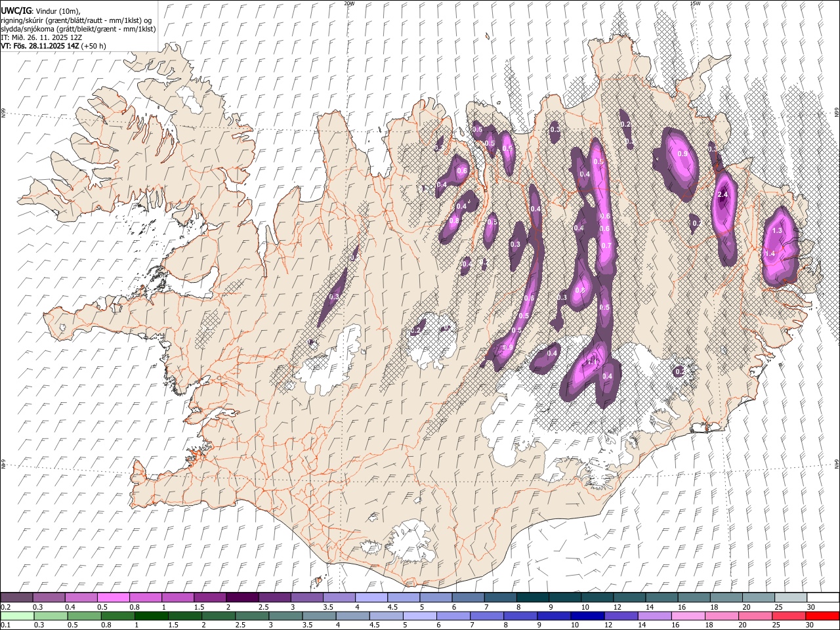The width and height of the screenshot is (840, 630).
Task: Pick darkest purple upper swatch between 2 and 2.5
Action: [242, 597]
